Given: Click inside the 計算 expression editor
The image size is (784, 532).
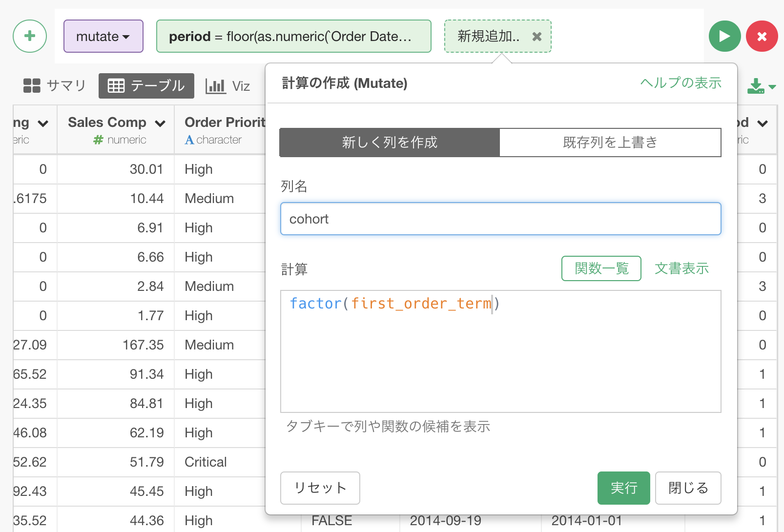Looking at the screenshot, I should (501, 351).
